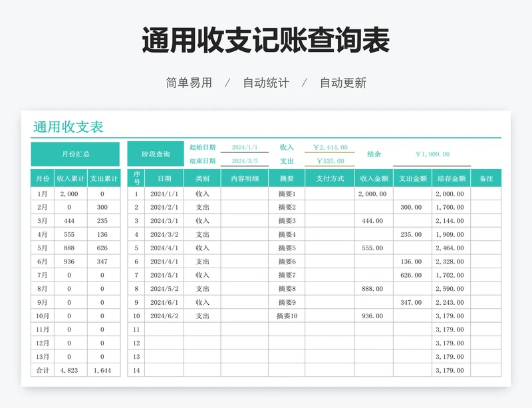
Task: Click expense amount 235.00
Action: click(x=411, y=234)
